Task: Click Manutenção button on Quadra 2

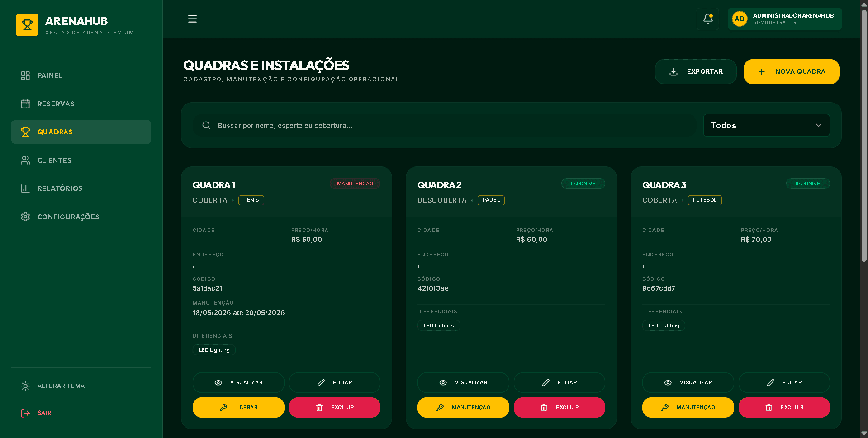Action: [x=463, y=407]
